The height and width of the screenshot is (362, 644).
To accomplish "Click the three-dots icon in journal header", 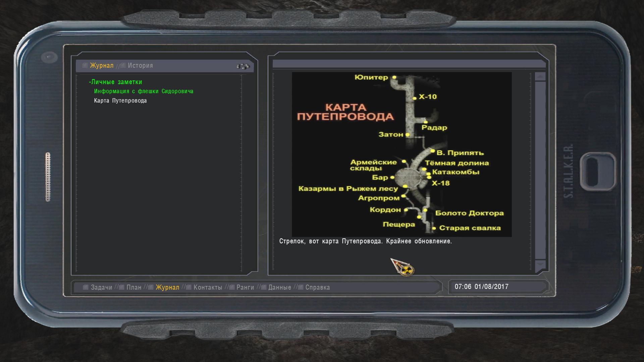I will pyautogui.click(x=243, y=66).
